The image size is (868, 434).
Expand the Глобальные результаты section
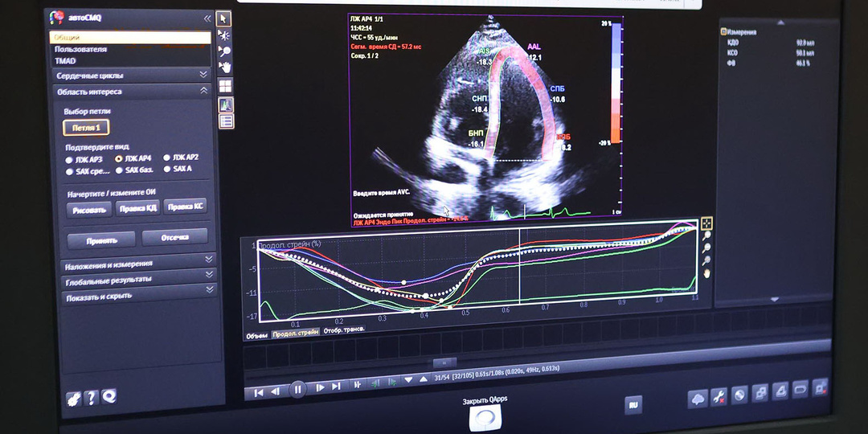(x=138, y=280)
